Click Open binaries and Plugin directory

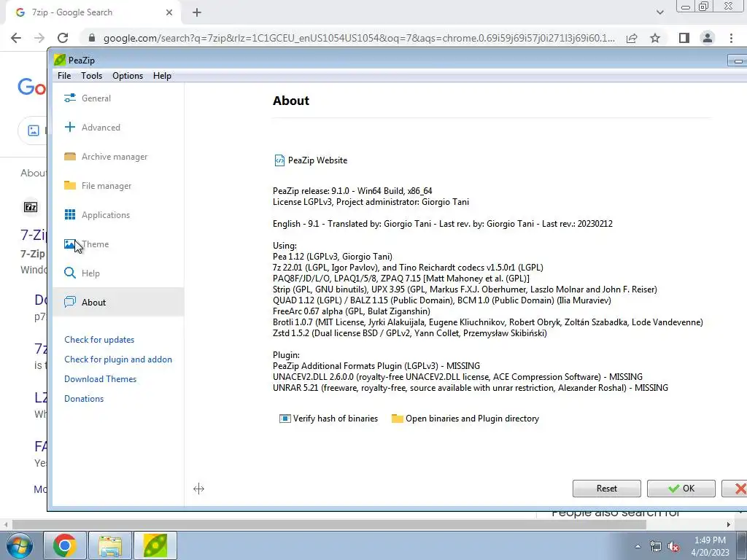(472, 419)
